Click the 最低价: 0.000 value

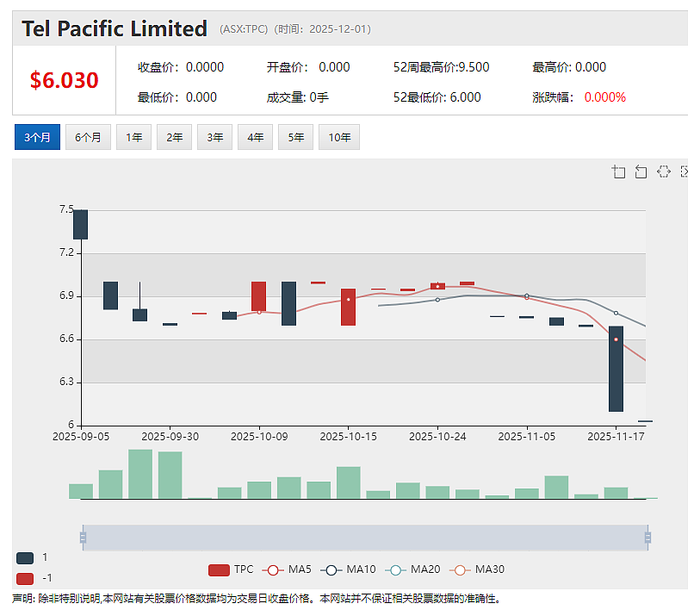pyautogui.click(x=177, y=97)
